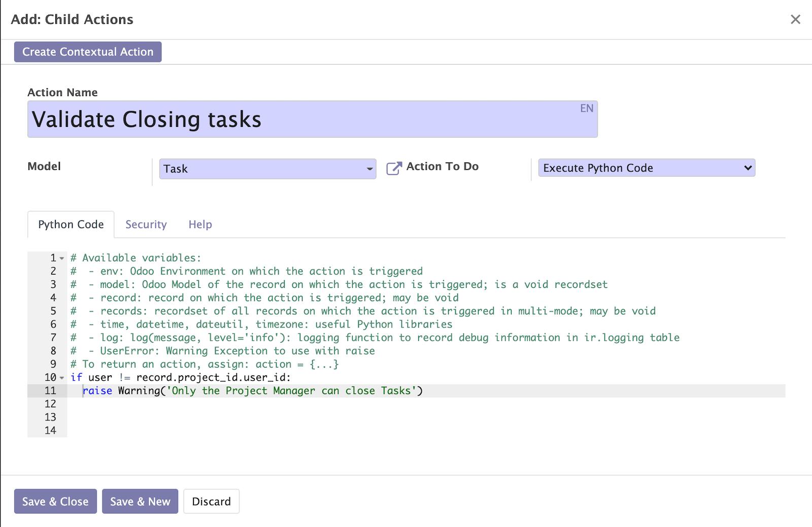Switch to the Help tab
Viewport: 812px width, 527px height.
(x=200, y=224)
